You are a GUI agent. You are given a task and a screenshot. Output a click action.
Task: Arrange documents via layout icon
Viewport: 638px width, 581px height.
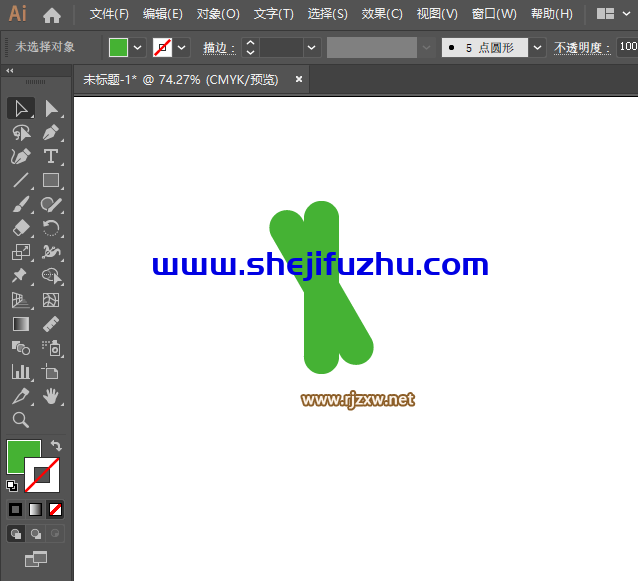pyautogui.click(x=605, y=14)
